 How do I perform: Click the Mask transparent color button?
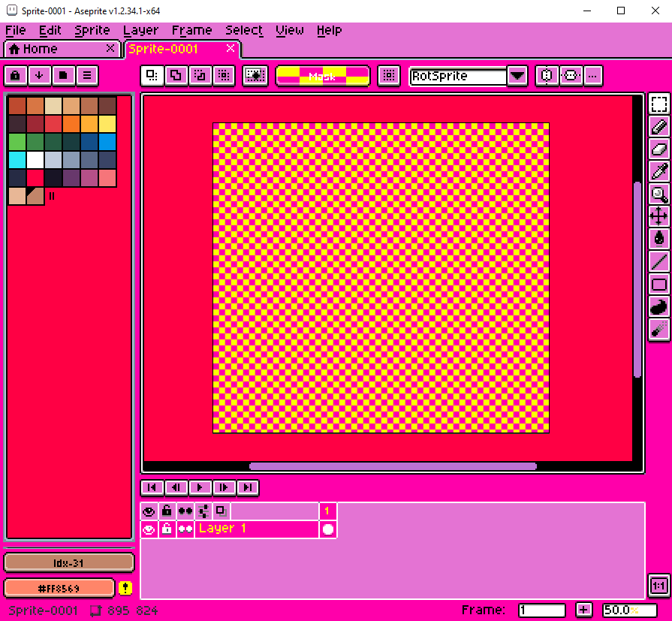(323, 76)
